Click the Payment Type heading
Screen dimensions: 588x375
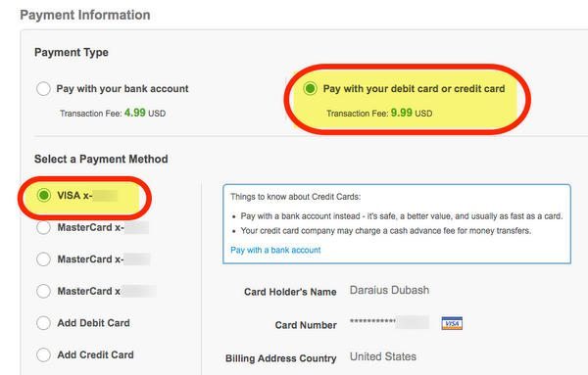72,52
